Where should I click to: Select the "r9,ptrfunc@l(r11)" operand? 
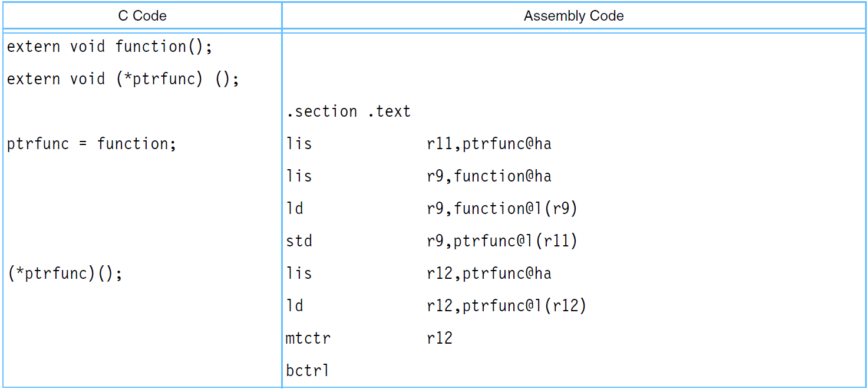(501, 241)
